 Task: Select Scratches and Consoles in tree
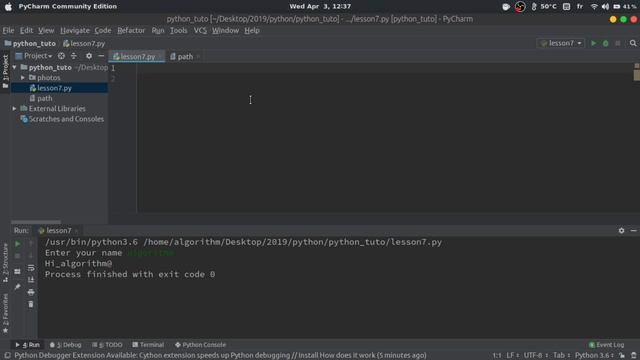(x=62, y=119)
